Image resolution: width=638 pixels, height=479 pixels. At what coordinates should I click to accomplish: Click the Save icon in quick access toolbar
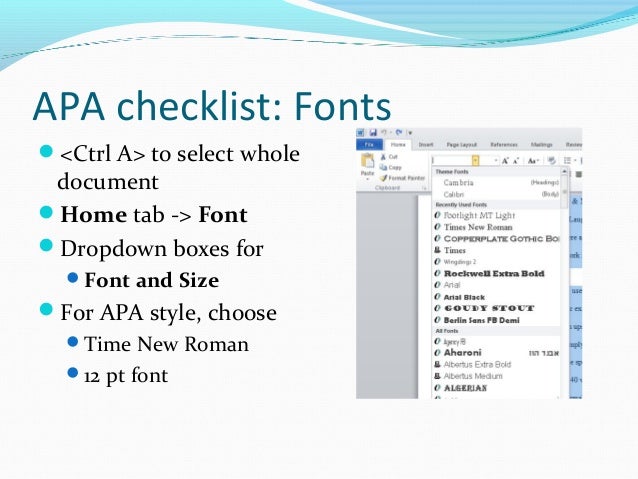[373, 133]
